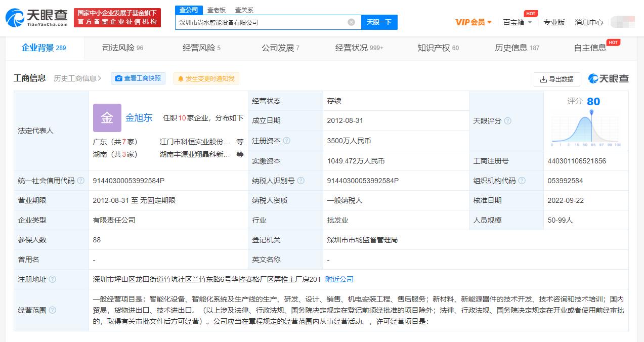Switch to the 查公司 search tab
Screen dimensions: 644x342
[189, 10]
